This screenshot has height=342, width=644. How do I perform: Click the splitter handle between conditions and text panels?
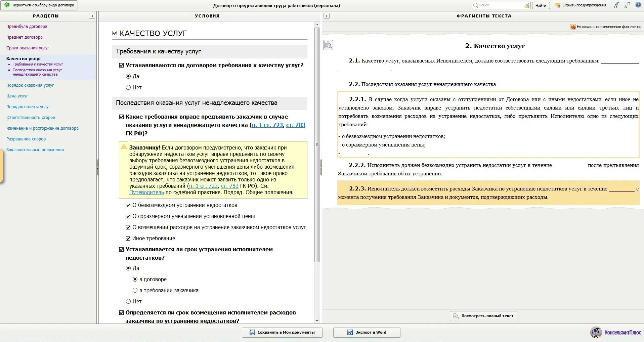click(x=321, y=167)
